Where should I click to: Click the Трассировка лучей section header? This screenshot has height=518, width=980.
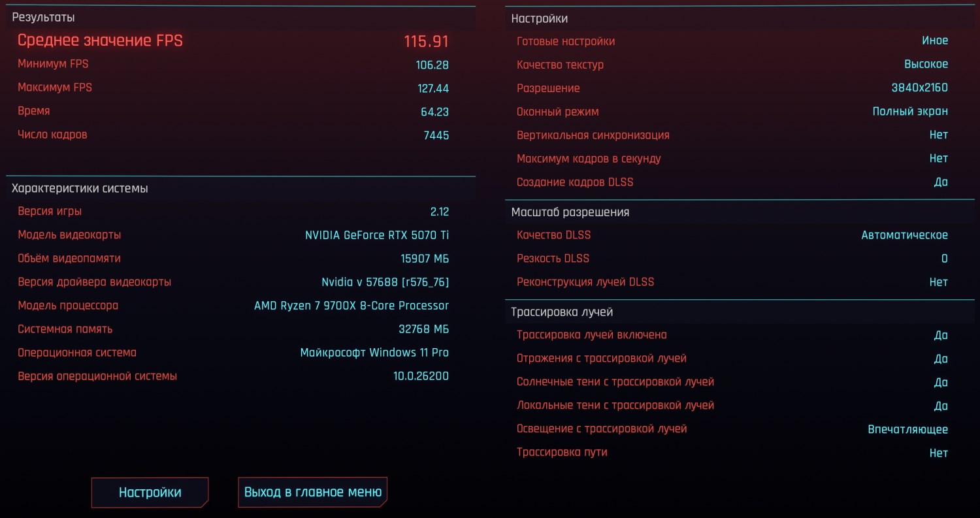pyautogui.click(x=562, y=312)
